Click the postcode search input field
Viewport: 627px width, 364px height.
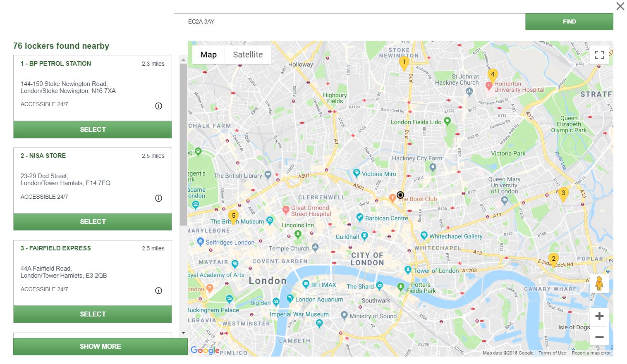349,21
